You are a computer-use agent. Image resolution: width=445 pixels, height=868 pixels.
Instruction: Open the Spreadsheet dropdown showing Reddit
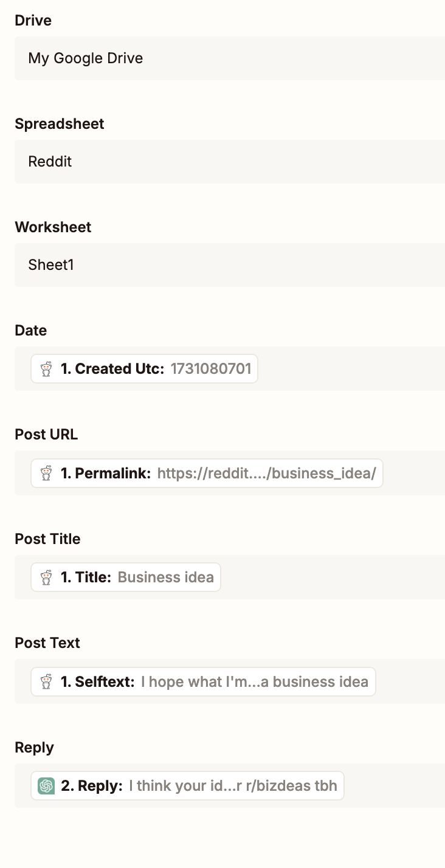pos(230,162)
